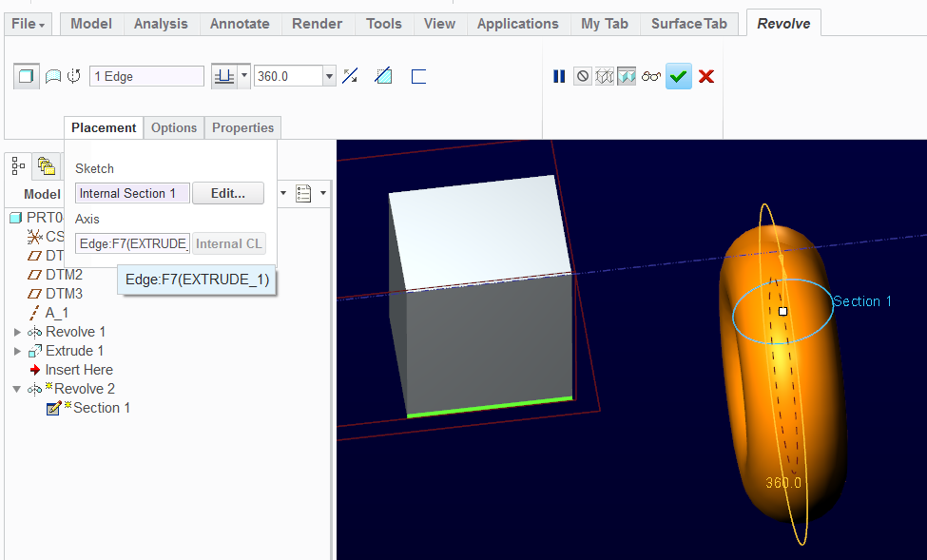
Task: Click the 360.0 angle value field
Action: 288,76
